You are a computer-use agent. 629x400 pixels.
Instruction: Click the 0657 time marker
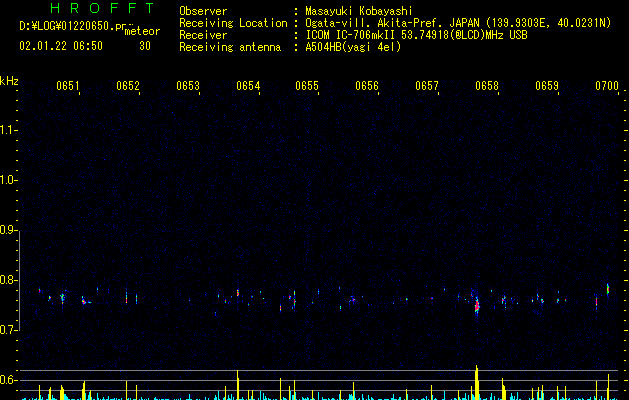(427, 86)
